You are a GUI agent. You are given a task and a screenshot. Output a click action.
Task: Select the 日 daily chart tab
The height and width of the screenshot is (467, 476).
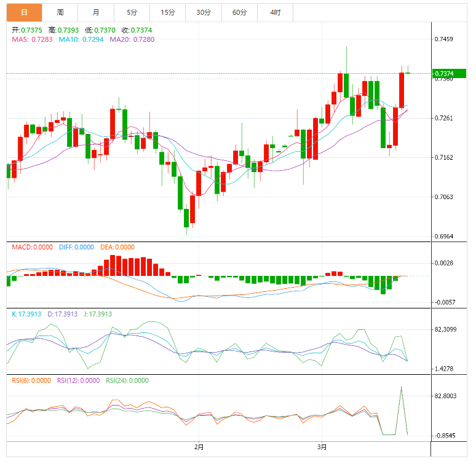click(x=24, y=12)
